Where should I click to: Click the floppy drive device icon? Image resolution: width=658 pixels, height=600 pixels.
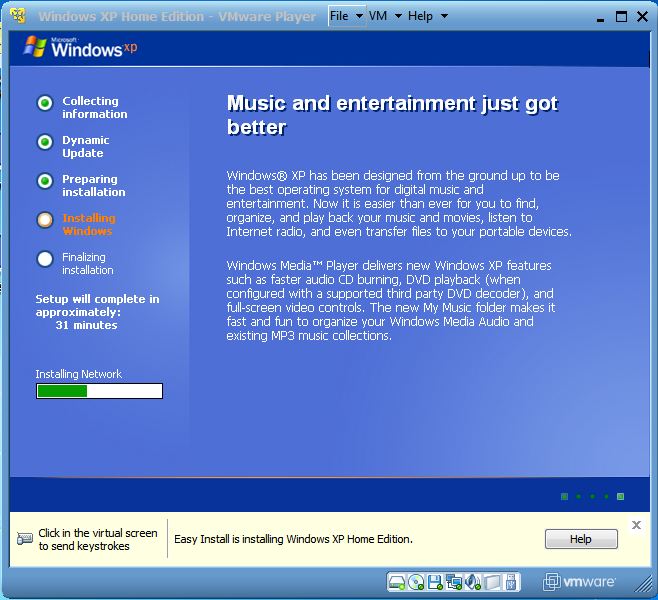[435, 582]
